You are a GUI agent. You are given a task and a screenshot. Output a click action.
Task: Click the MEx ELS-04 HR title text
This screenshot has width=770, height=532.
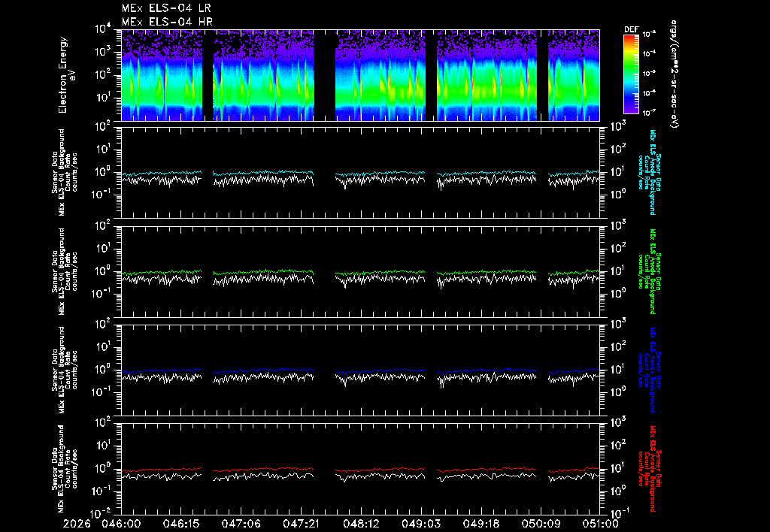[167, 22]
